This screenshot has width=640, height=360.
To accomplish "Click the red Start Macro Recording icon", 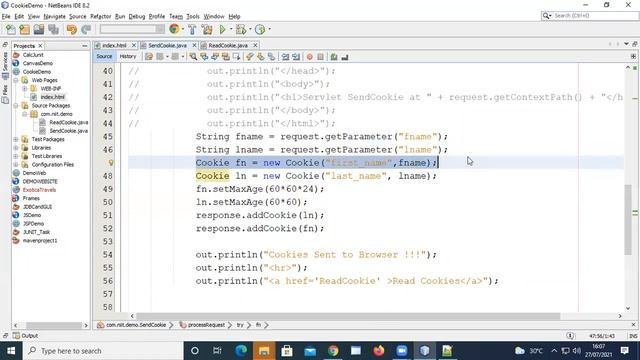I will coord(310,57).
